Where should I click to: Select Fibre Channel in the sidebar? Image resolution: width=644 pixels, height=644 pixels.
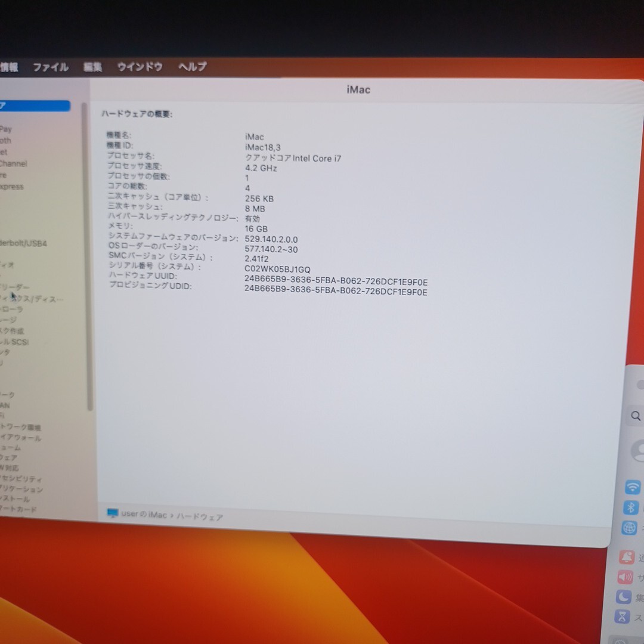tap(14, 163)
